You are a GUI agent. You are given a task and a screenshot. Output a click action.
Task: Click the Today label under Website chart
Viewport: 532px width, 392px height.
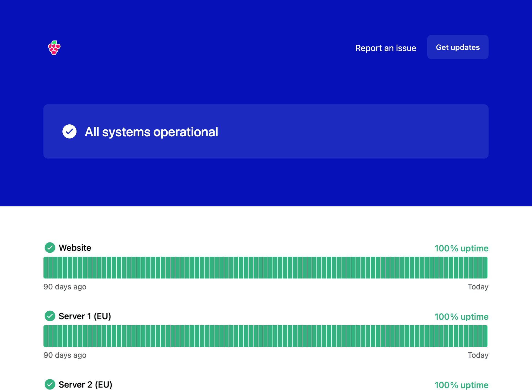(x=478, y=287)
